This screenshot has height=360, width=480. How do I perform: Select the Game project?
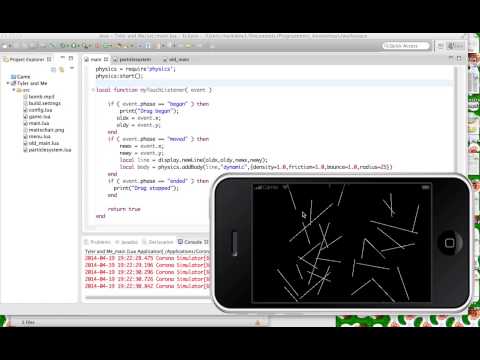point(21,77)
